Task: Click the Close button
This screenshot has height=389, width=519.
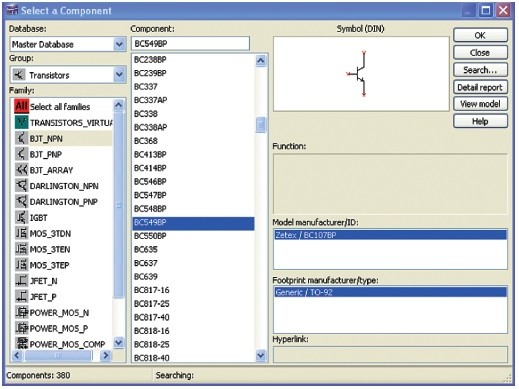Action: 480,52
